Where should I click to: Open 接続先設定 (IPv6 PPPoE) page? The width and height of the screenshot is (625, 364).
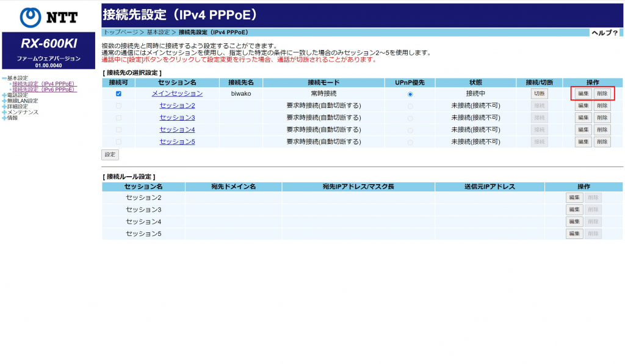pyautogui.click(x=43, y=90)
